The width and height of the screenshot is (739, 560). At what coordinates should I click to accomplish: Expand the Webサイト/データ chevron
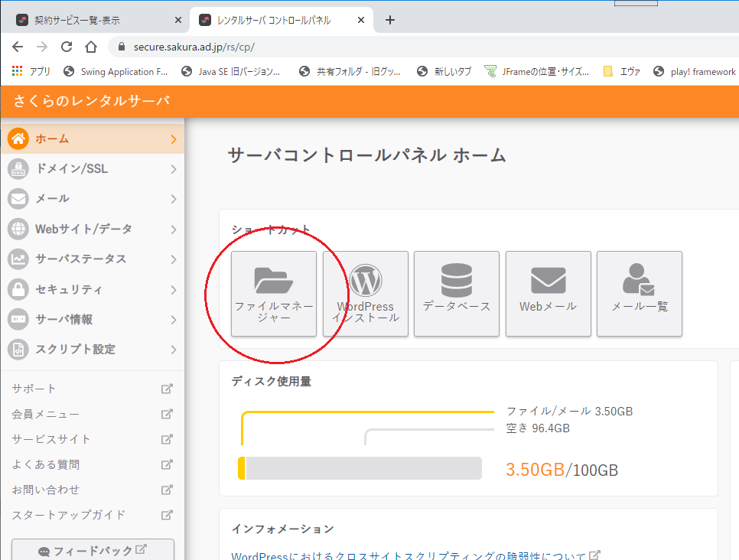coord(174,230)
